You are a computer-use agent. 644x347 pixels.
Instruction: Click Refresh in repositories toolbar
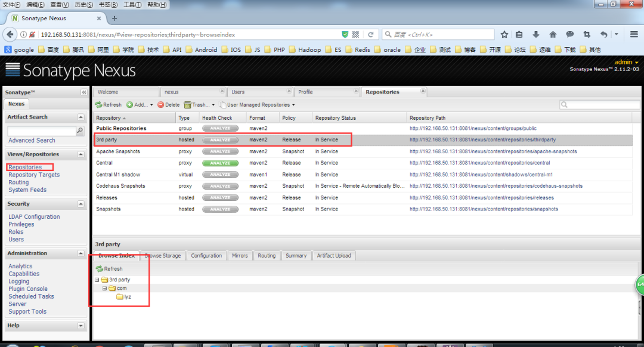(108, 105)
